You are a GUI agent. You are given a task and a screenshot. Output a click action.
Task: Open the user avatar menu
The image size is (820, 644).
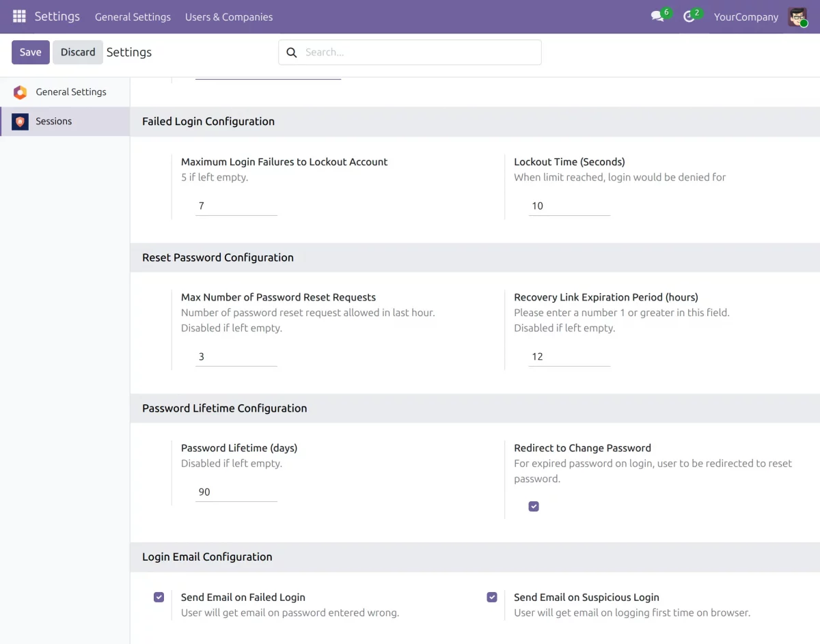(x=797, y=16)
